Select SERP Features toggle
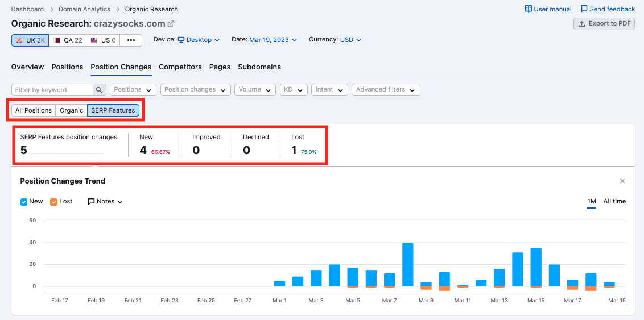Viewport: 644px width, 320px height. click(x=113, y=110)
